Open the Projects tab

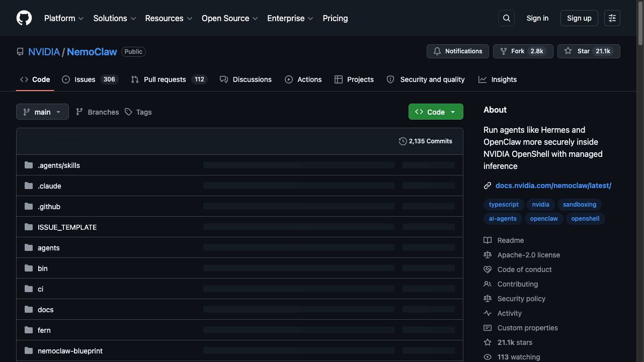[x=354, y=79]
